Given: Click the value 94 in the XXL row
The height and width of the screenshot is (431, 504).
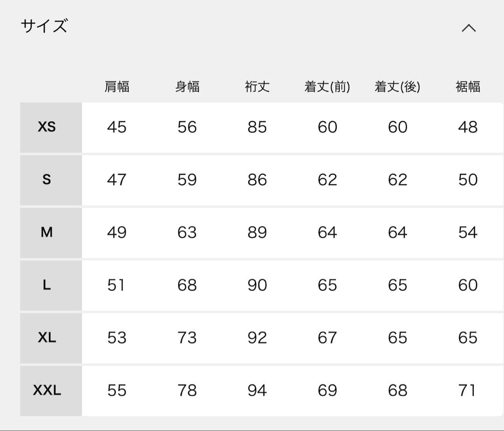Looking at the screenshot, I should (x=257, y=390).
